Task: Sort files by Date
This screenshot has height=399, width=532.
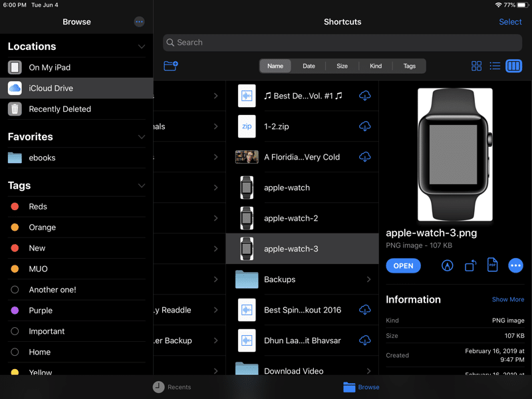Action: point(309,66)
